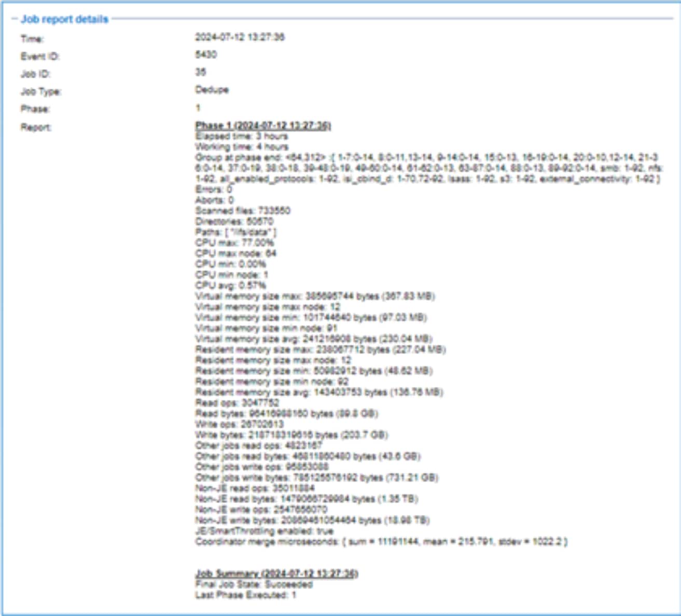Screen dimensions: 681x616
Task: Select the "CPU max node: 64" line
Action: [235, 254]
